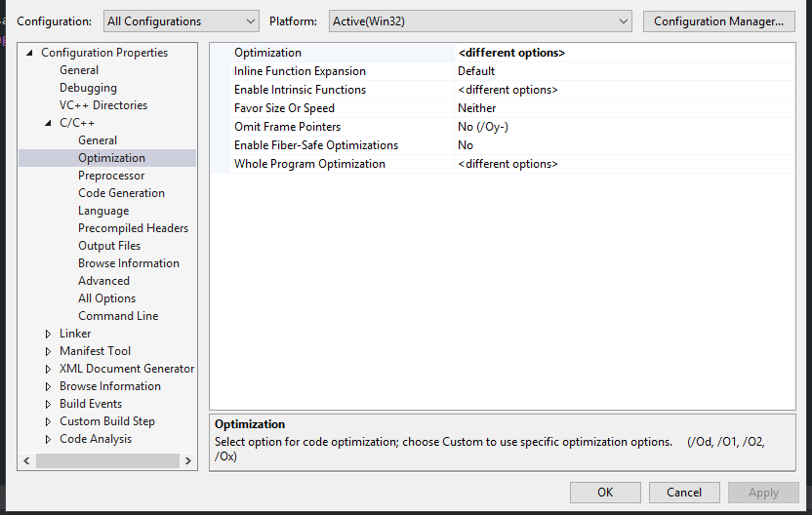
Task: Expand the Manifest Tool node arrow
Action: point(49,351)
